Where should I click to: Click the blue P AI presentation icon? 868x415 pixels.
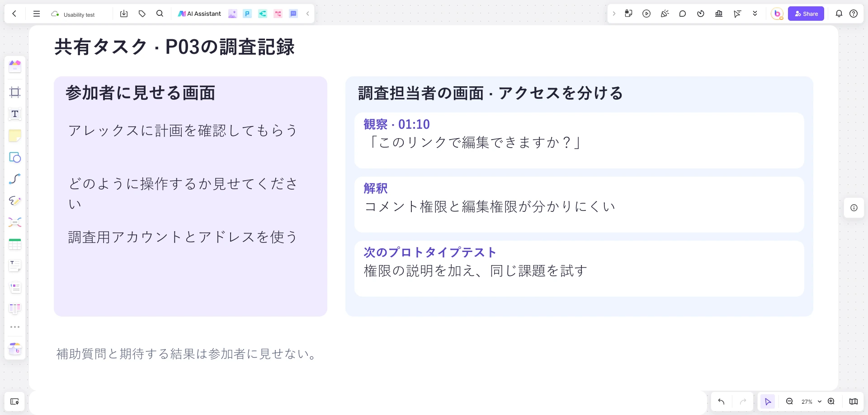tap(247, 14)
